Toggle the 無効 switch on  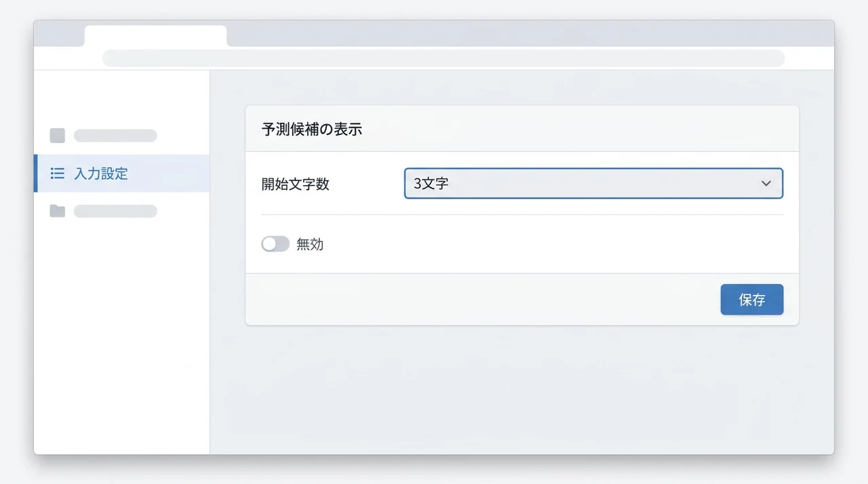pyautogui.click(x=275, y=244)
